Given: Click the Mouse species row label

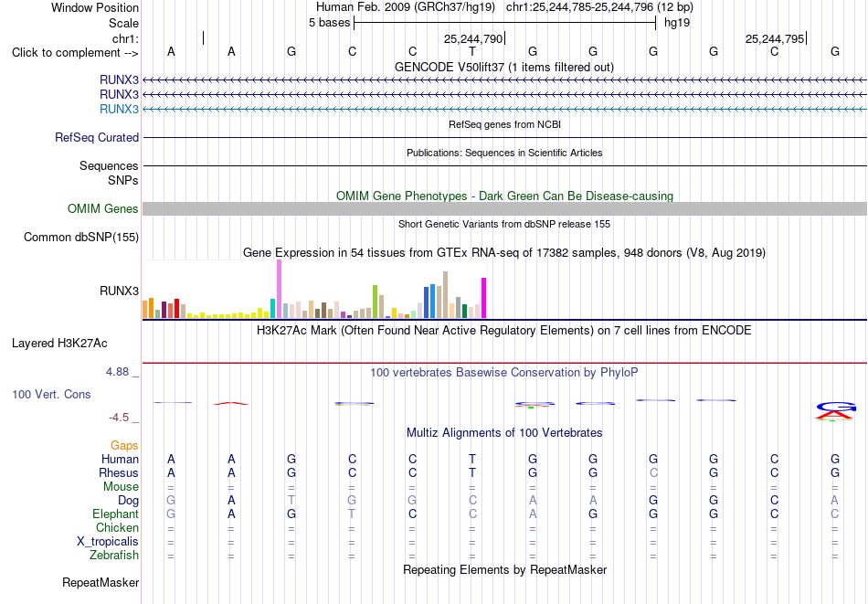Looking at the screenshot, I should (x=121, y=487).
